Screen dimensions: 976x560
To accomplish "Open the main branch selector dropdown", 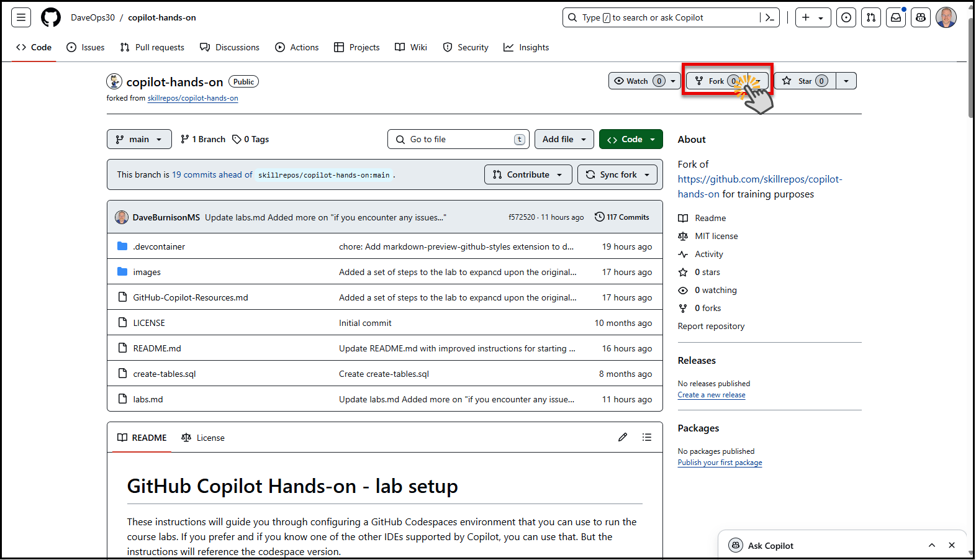I will coord(139,139).
